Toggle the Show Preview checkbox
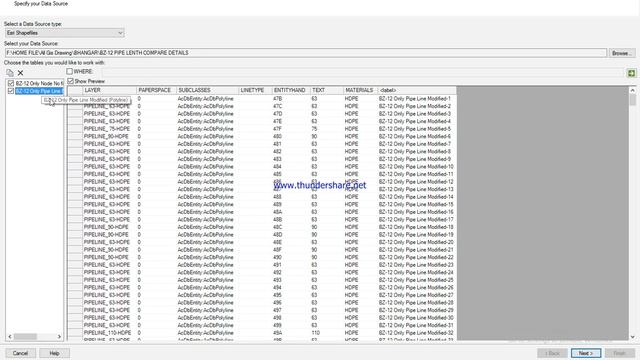The height and width of the screenshot is (360, 640). click(71, 81)
